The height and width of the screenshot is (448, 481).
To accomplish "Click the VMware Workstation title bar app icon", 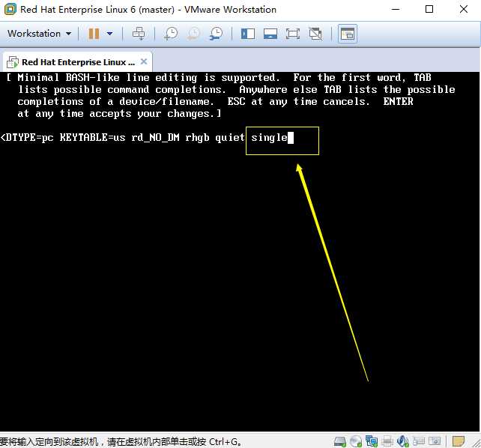I will click(10, 9).
